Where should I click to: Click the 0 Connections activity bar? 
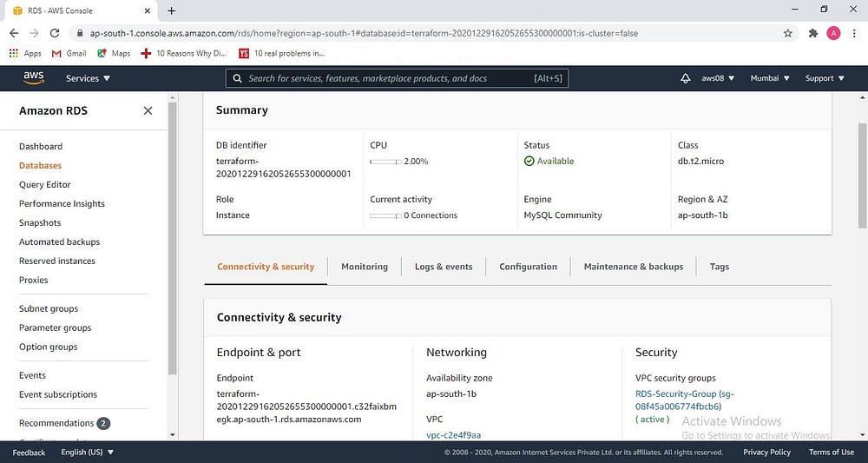386,216
